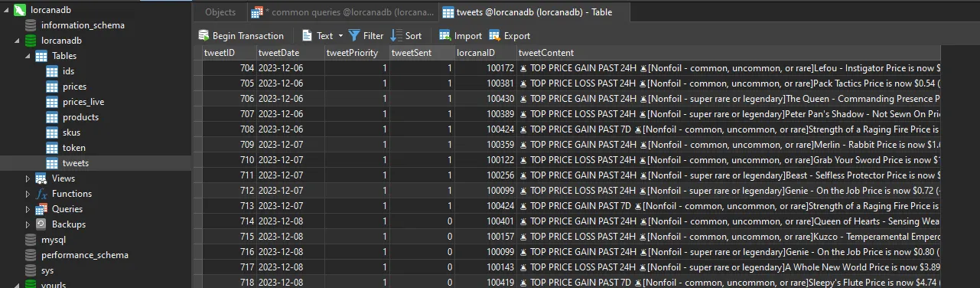
Task: Click tweetContent cell mentioning Merlin - Rabbit
Action: click(728, 145)
